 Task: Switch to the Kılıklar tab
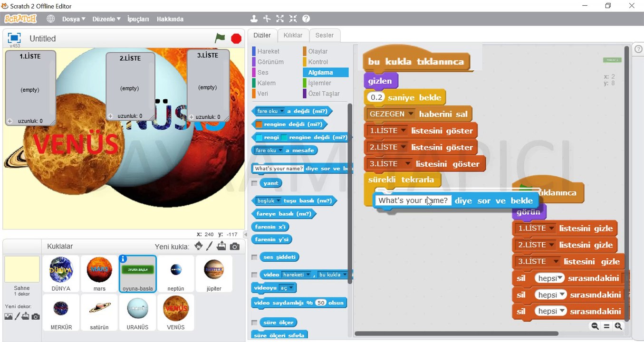click(x=293, y=35)
